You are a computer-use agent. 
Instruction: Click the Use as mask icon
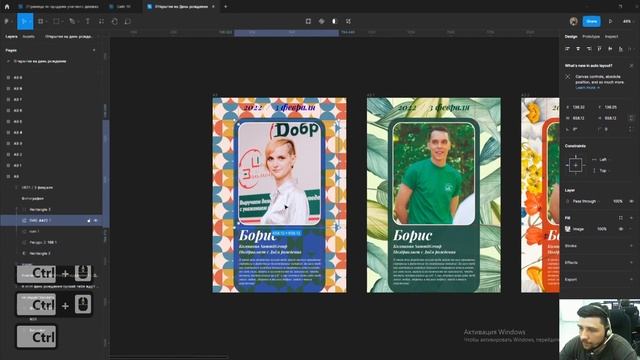335,21
